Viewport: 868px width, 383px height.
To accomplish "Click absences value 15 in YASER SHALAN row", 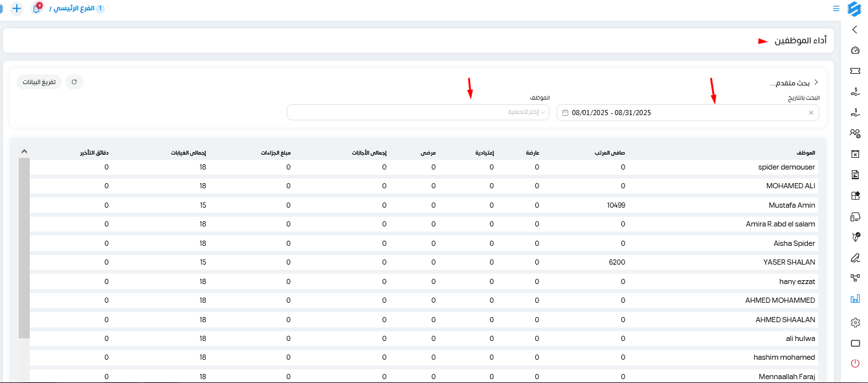I will pos(203,262).
